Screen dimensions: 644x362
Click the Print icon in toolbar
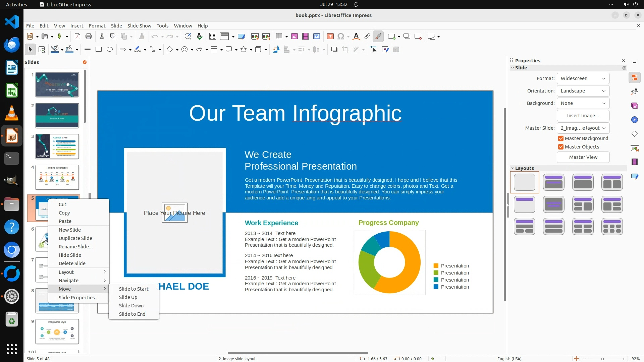(x=89, y=37)
